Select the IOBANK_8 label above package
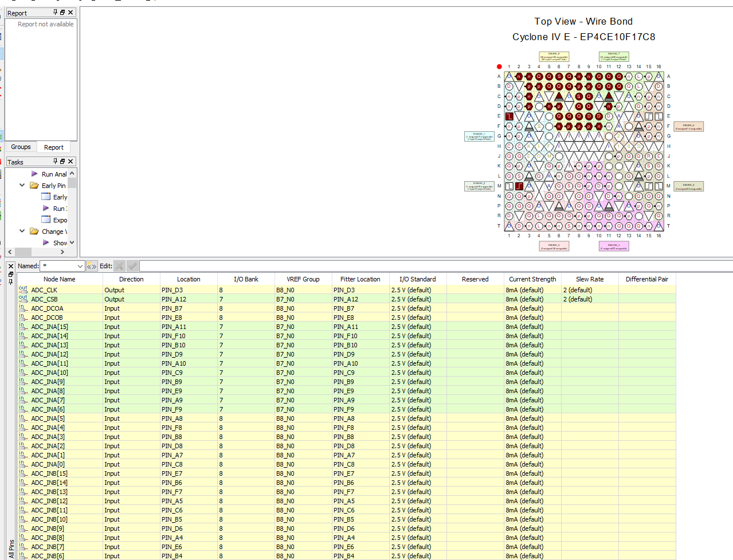733x560 pixels. (x=554, y=56)
